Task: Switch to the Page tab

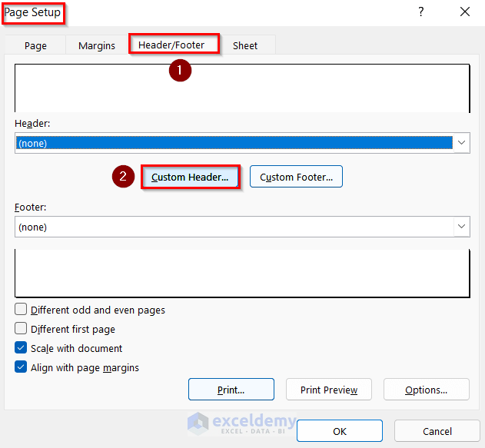Action: (35, 45)
